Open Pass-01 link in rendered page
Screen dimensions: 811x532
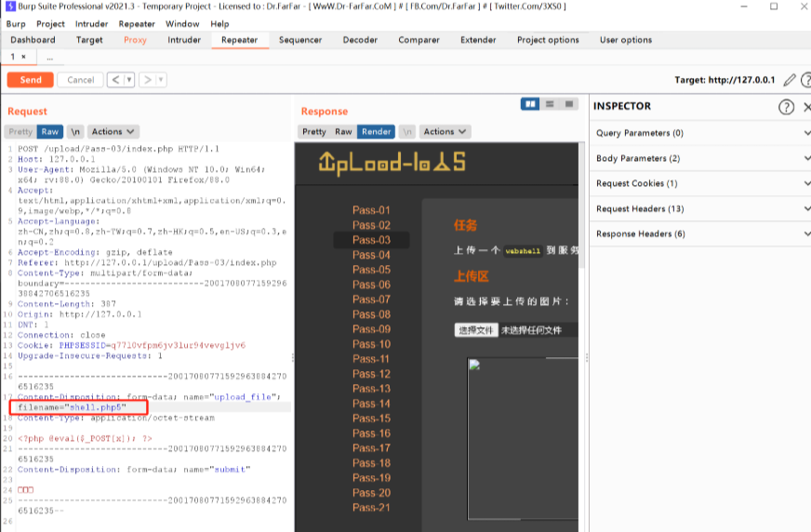[x=371, y=210]
